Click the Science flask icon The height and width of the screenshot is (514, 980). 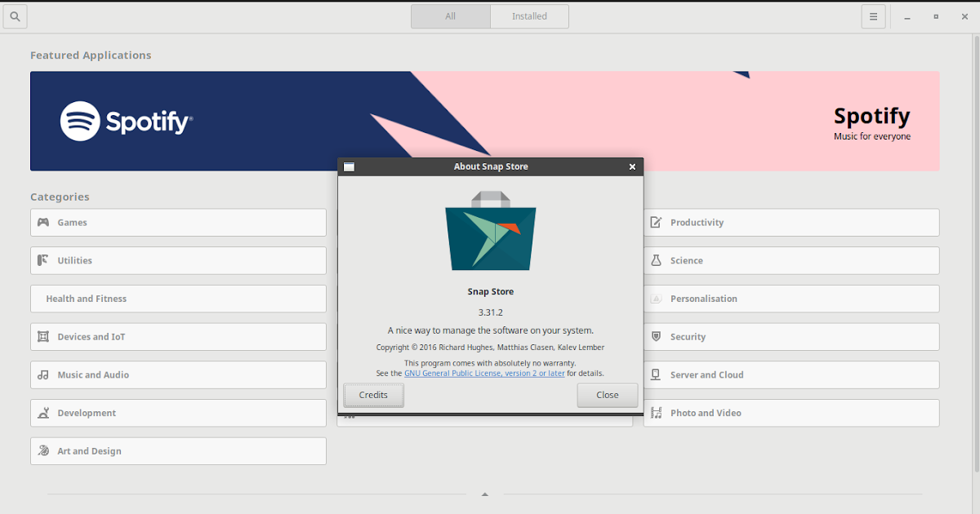pos(657,260)
